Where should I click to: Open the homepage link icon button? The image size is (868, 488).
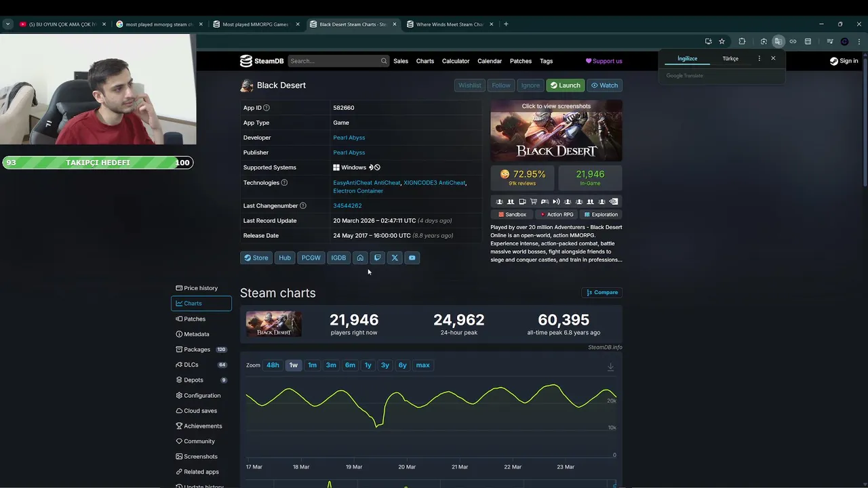(360, 258)
